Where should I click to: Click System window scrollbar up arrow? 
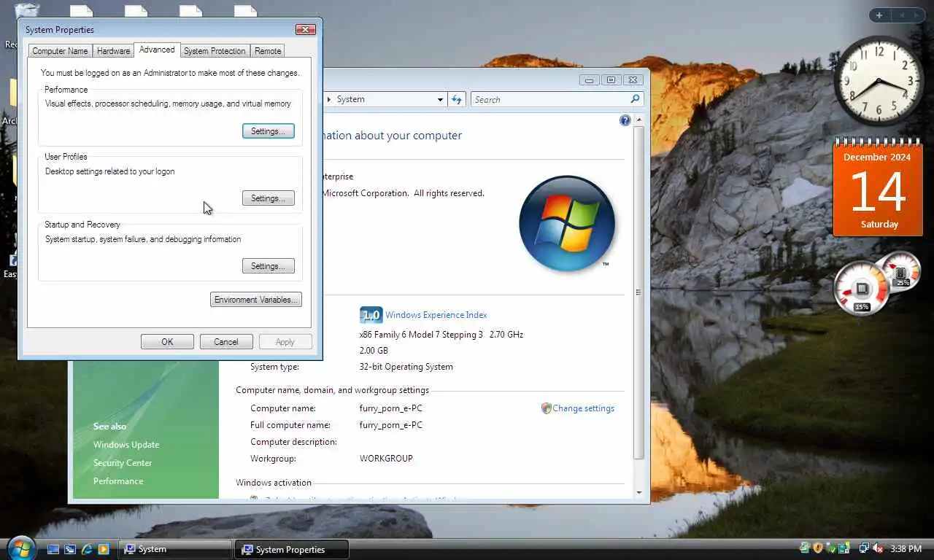(639, 120)
